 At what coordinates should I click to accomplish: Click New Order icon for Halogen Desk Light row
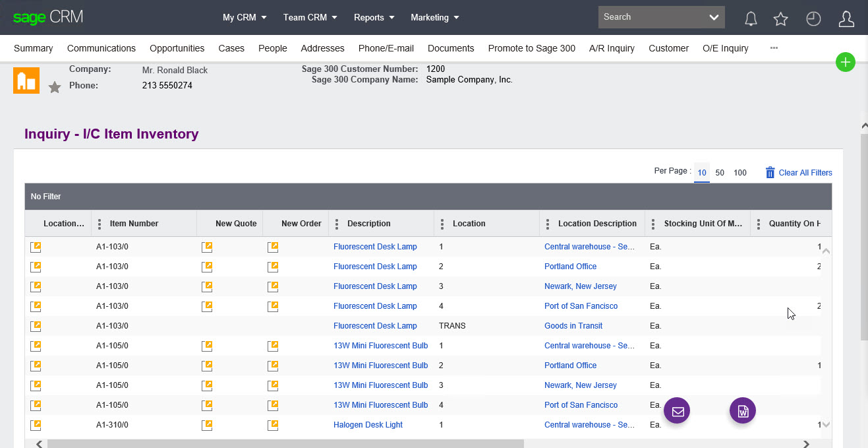273,425
